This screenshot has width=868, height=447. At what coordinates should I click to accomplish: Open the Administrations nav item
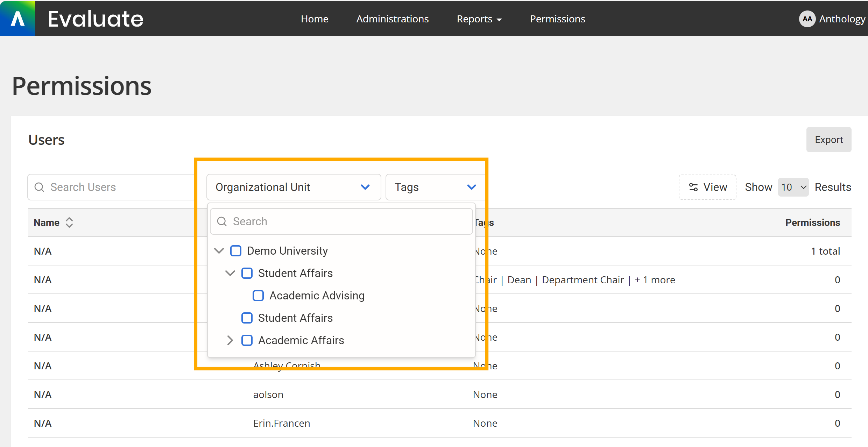tap(392, 19)
